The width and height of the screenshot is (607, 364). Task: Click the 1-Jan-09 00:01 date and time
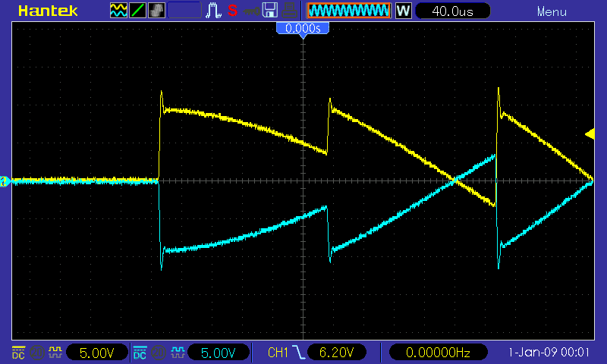pos(549,353)
